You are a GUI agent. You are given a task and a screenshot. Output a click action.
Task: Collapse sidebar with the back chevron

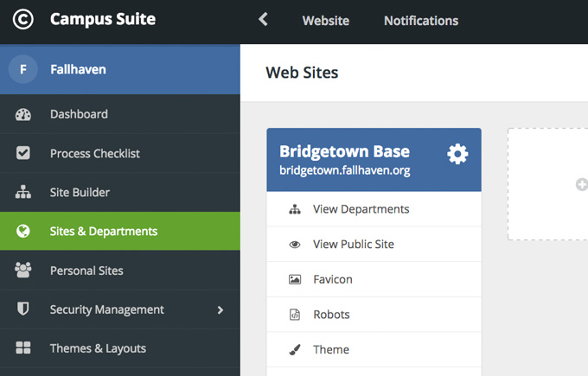(x=263, y=19)
